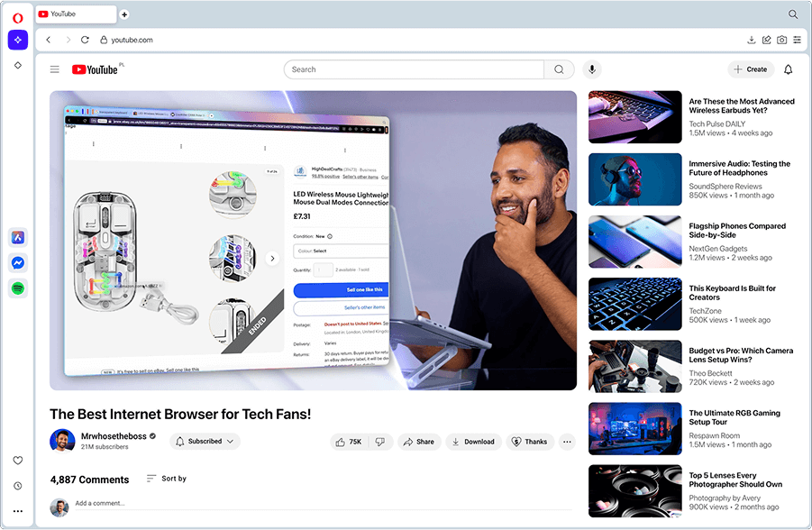
Task: Open This Keyboard Is Built thumbnail
Action: [634, 304]
